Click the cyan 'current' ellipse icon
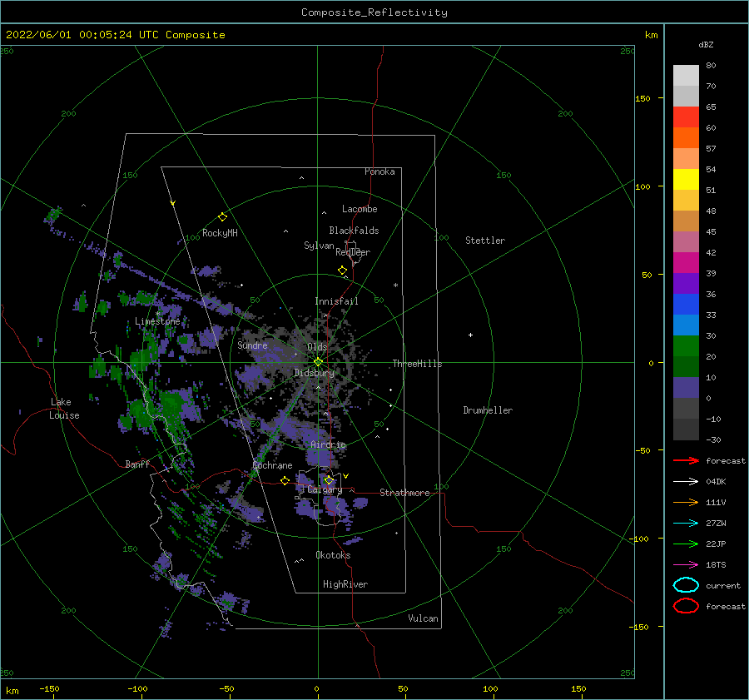Screen dimensions: 749x700 point(686,585)
